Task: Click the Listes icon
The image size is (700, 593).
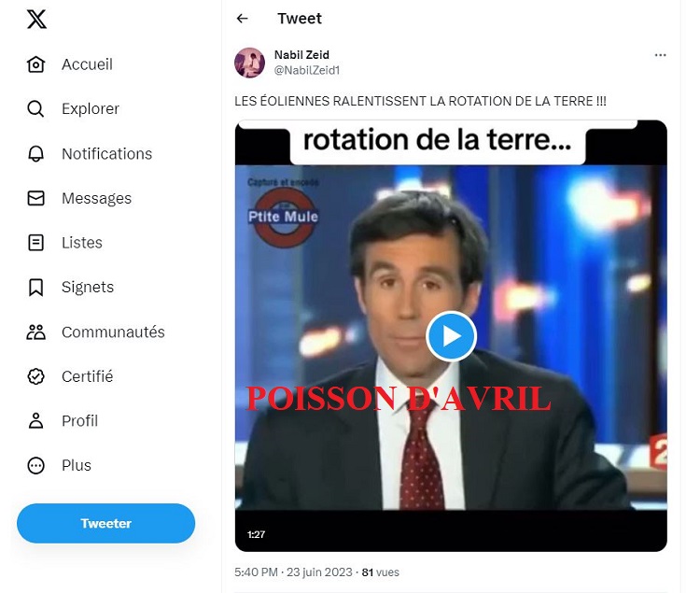Action: (35, 243)
